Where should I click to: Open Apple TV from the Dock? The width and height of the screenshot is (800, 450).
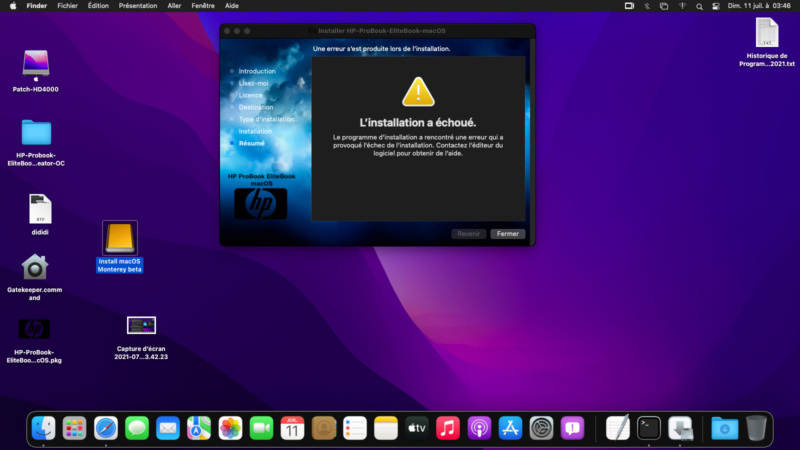click(x=417, y=428)
